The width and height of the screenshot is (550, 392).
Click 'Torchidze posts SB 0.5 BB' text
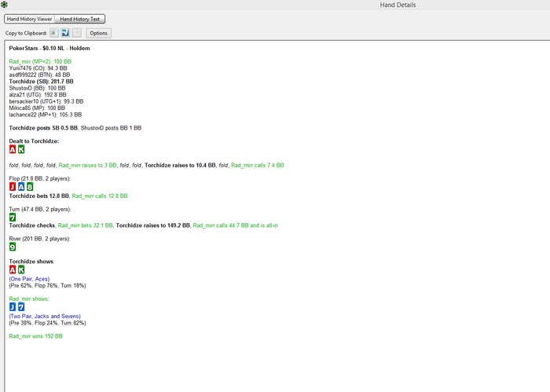pyautogui.click(x=43, y=128)
